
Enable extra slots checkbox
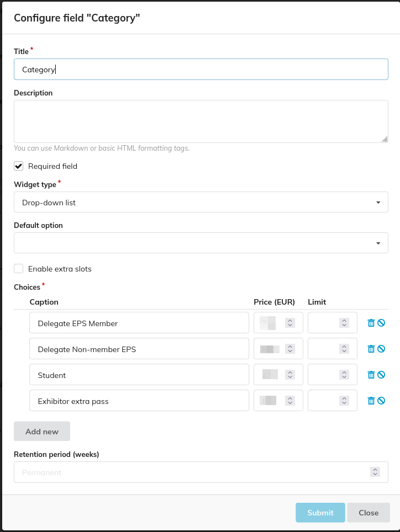(19, 269)
